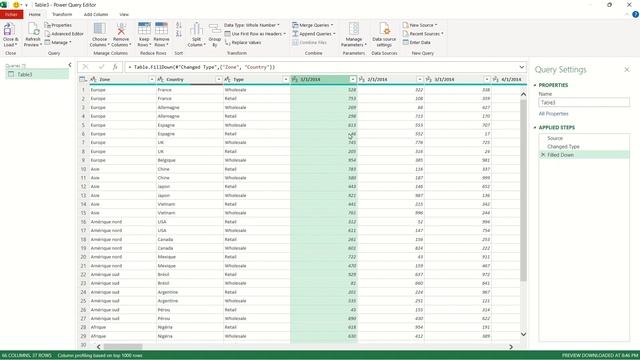Open the File tab
640x360 pixels.
click(11, 15)
